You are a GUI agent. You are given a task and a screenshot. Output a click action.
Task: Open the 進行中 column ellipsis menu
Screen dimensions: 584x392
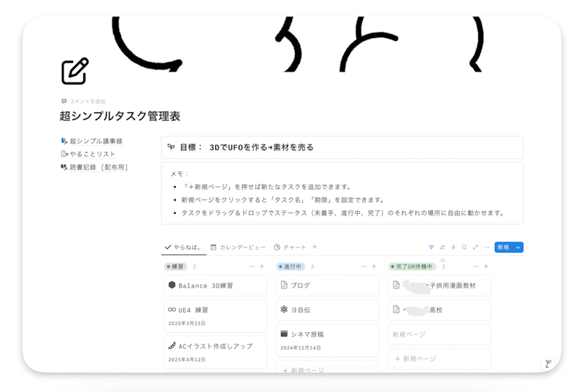(364, 266)
